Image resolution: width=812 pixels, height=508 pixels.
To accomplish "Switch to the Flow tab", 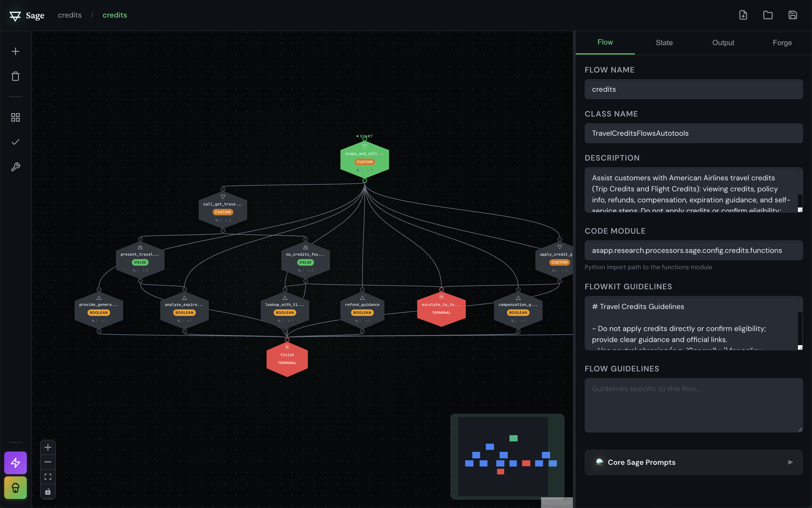I will pos(605,42).
